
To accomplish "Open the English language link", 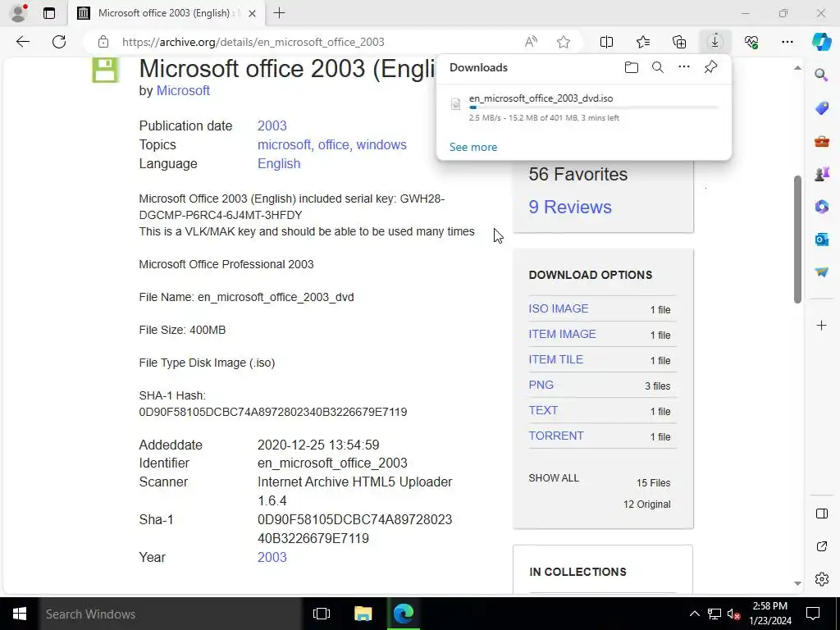I will point(279,163).
